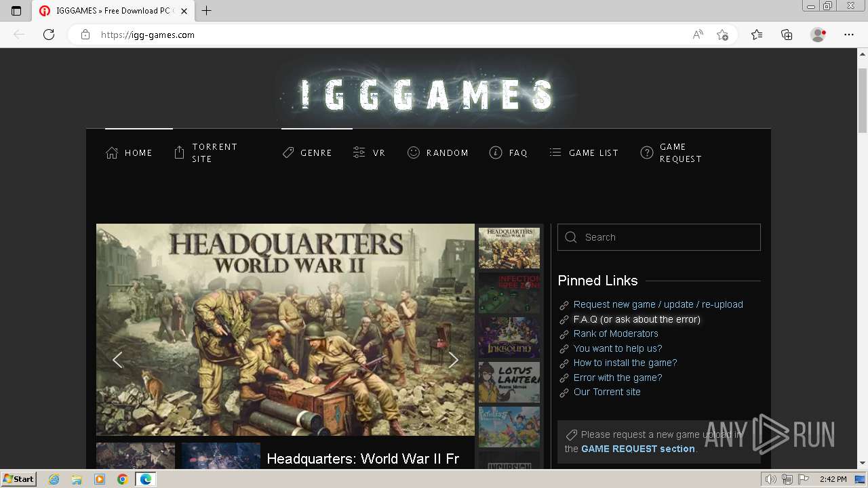
Task: Click the address bar URL
Action: (x=148, y=35)
